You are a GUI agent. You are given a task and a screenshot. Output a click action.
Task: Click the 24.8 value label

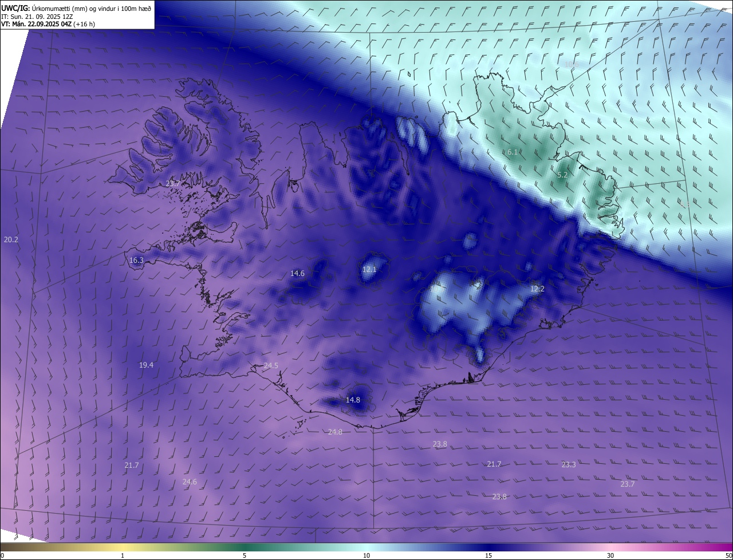coord(335,432)
